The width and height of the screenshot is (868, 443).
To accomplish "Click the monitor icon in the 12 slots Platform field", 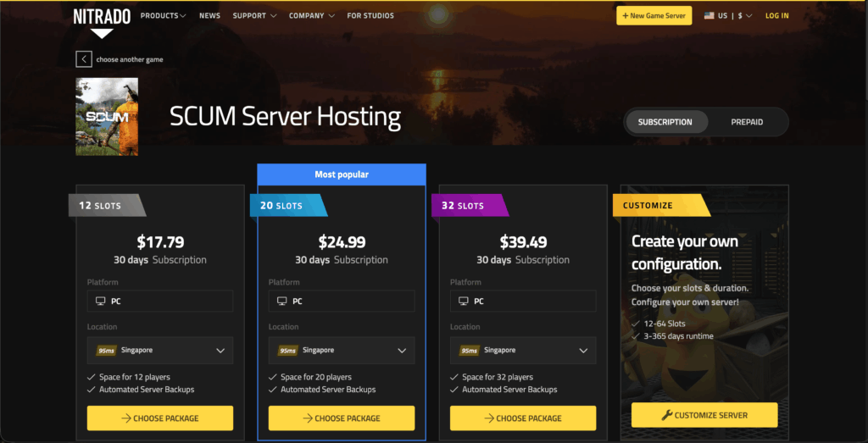I will point(100,302).
